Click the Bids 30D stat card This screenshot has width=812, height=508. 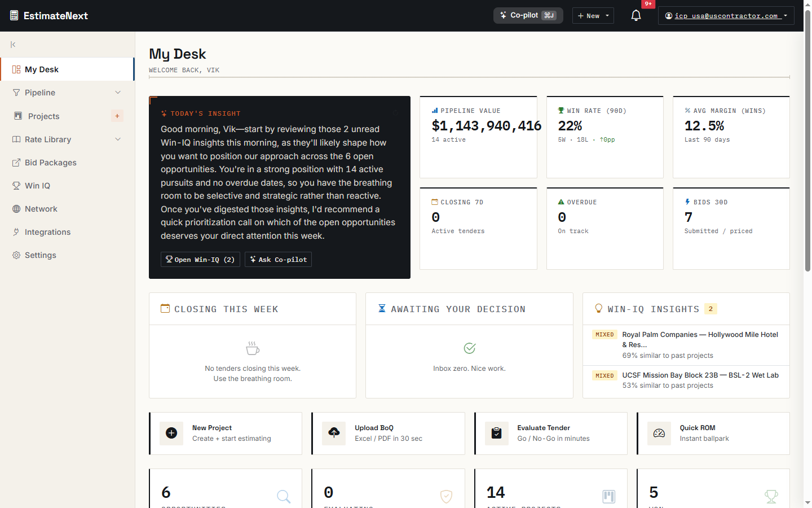[731, 229]
